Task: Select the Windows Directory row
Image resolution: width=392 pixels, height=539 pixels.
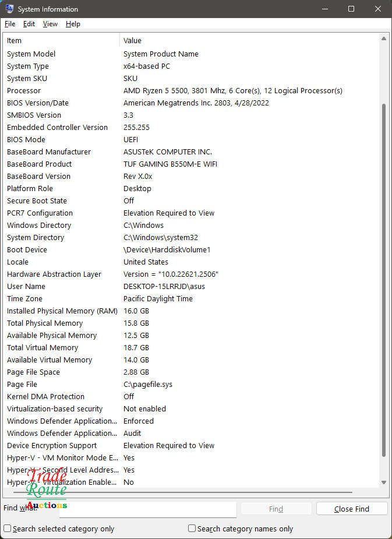Action: click(x=191, y=225)
